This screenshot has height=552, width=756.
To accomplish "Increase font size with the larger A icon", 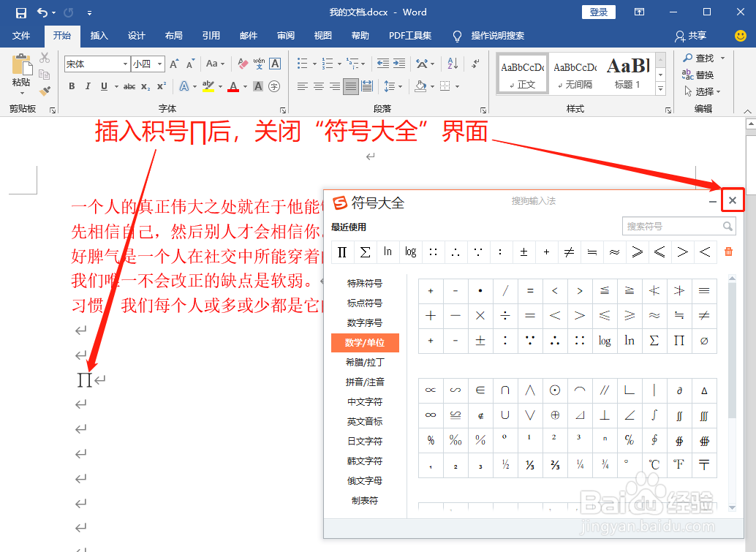I will 175,64.
